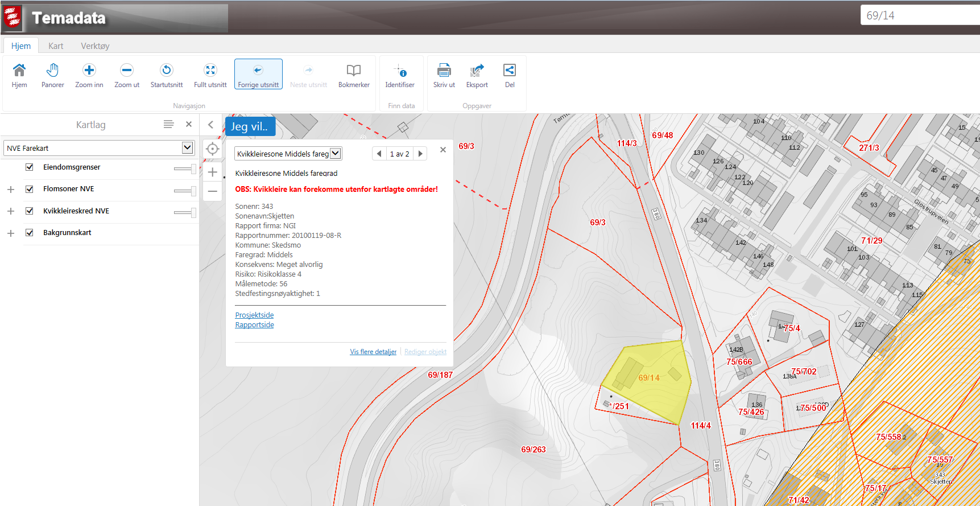This screenshot has height=506, width=980.
Task: Click the Kartlag panel title
Action: coord(91,125)
